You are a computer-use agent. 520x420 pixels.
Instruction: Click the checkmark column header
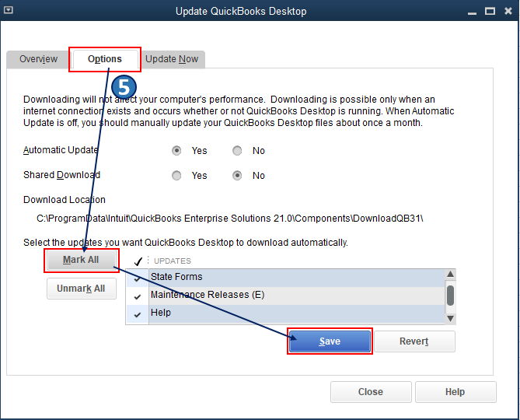[x=138, y=261]
